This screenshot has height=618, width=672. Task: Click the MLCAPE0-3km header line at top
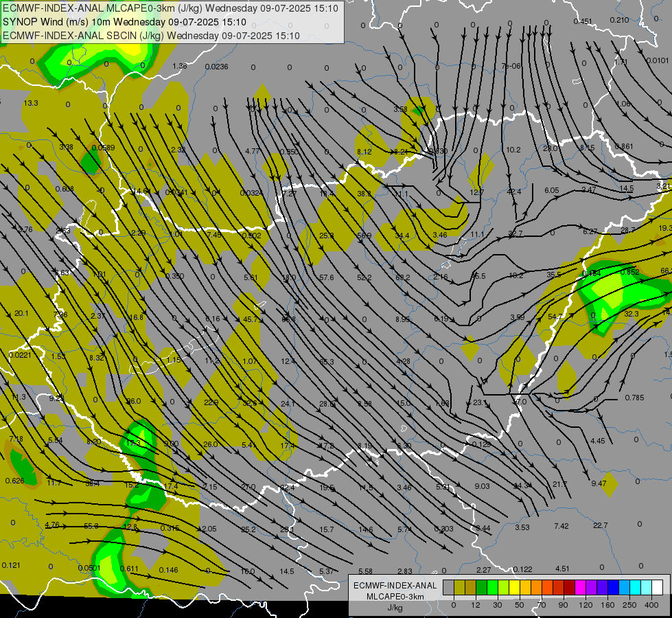[170, 8]
